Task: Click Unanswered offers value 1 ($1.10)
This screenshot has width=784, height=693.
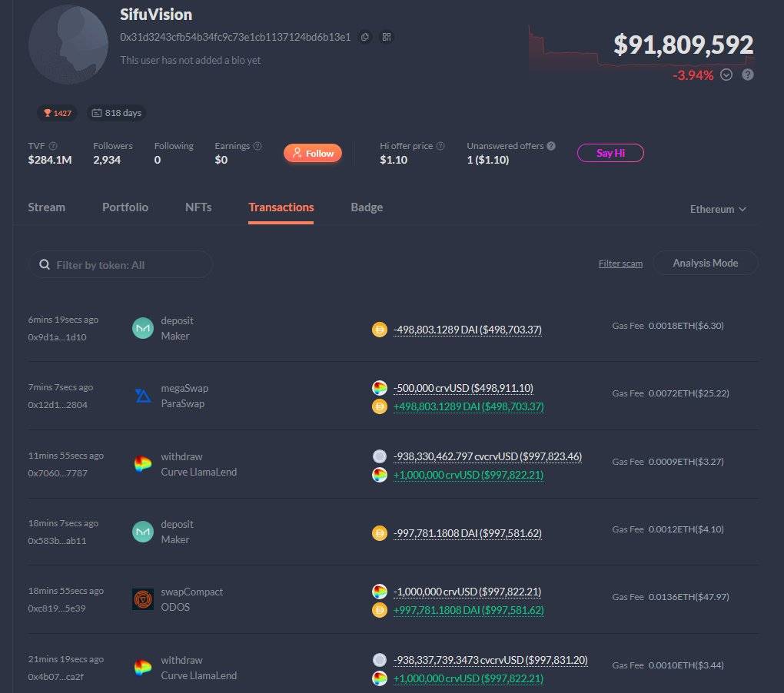Action: (x=487, y=160)
